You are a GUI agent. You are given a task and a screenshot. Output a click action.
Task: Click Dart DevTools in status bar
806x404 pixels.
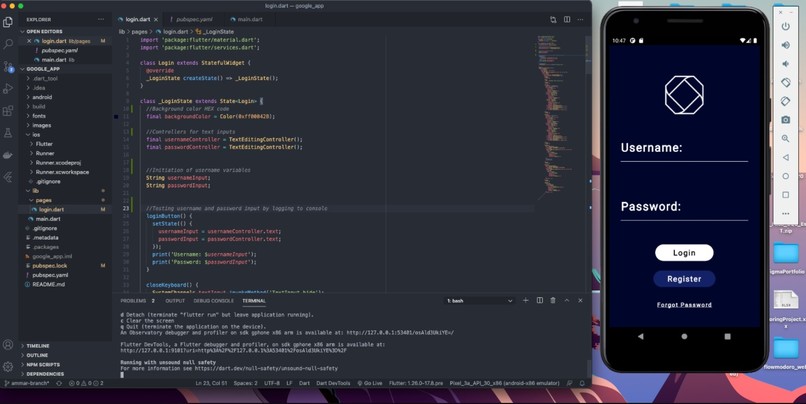pos(333,383)
